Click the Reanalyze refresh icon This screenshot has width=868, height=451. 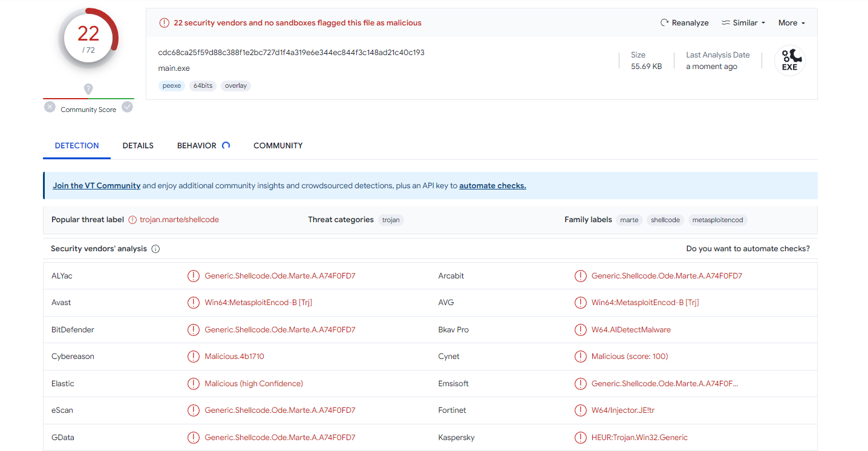(x=664, y=23)
